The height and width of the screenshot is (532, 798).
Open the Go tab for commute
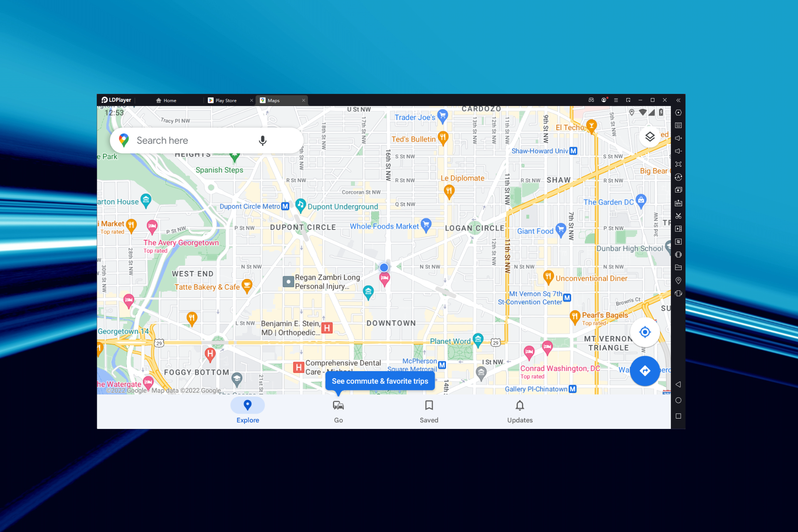338,411
